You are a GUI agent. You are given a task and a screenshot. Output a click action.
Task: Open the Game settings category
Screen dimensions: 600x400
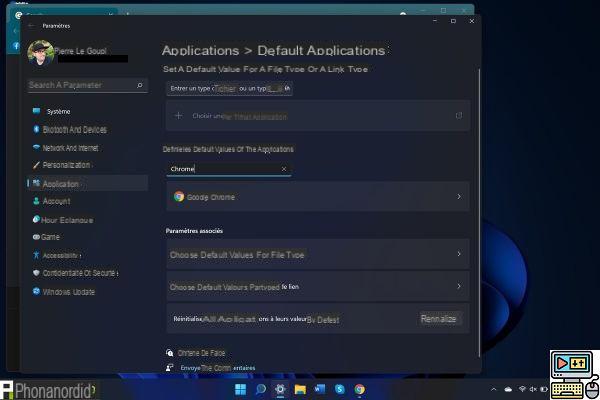coord(88,237)
